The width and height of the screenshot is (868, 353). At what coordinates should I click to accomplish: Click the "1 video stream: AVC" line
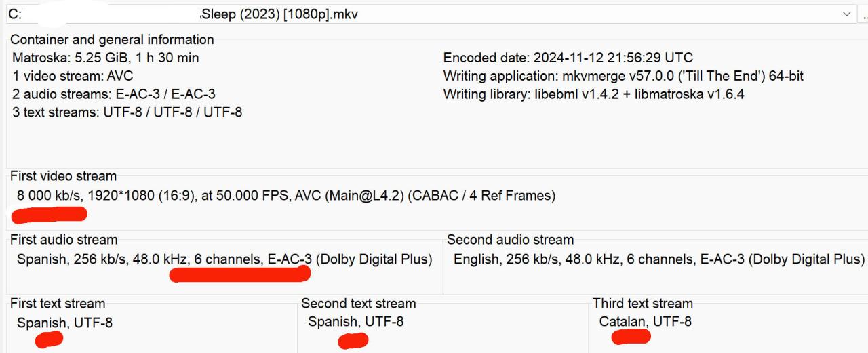(73, 76)
